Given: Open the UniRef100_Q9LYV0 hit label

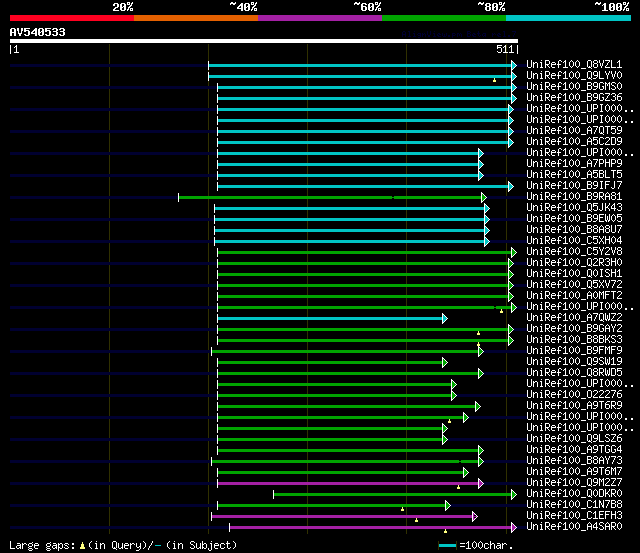Looking at the screenshot, I should (x=574, y=76).
